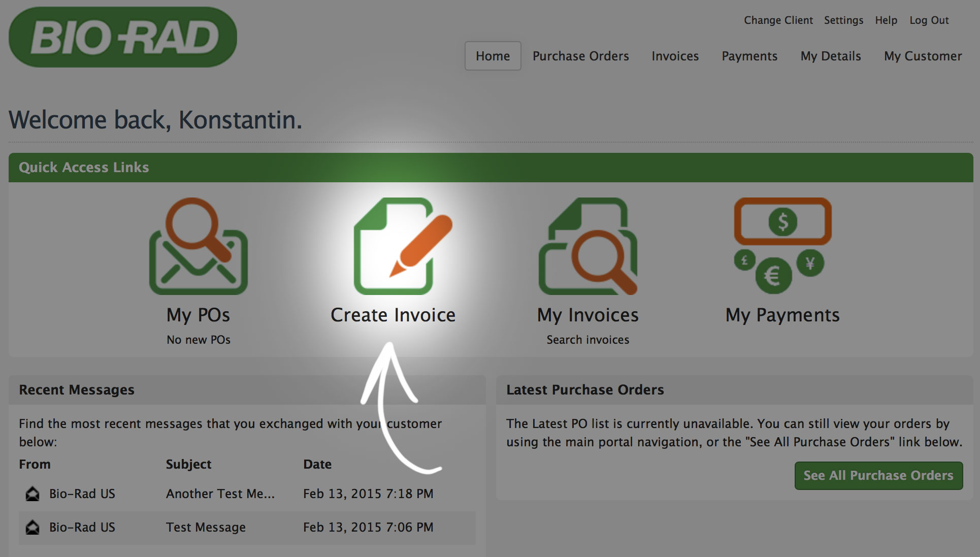Screen dimensions: 980x557
Task: Select the Home tab
Action: (x=493, y=56)
